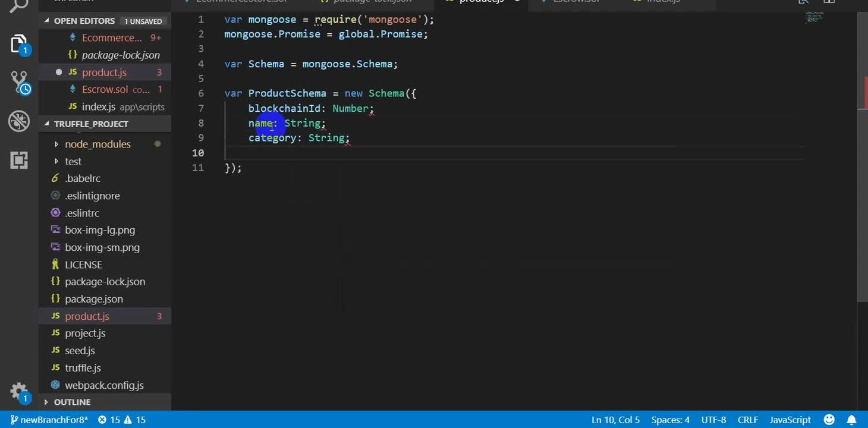Open notifications bell in status bar
Viewport: 868px width, 428px height.
coord(851,420)
